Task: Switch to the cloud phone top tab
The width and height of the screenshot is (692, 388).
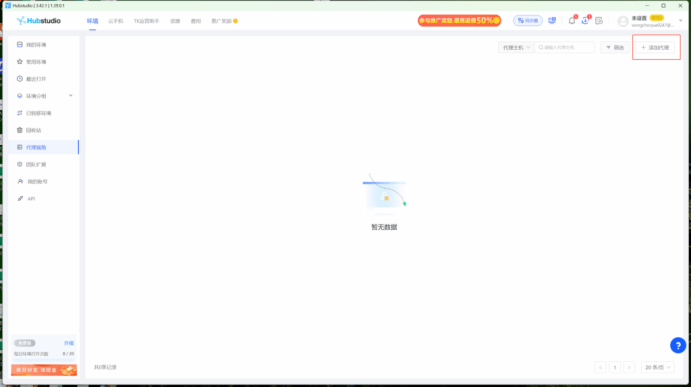Action: pos(116,21)
